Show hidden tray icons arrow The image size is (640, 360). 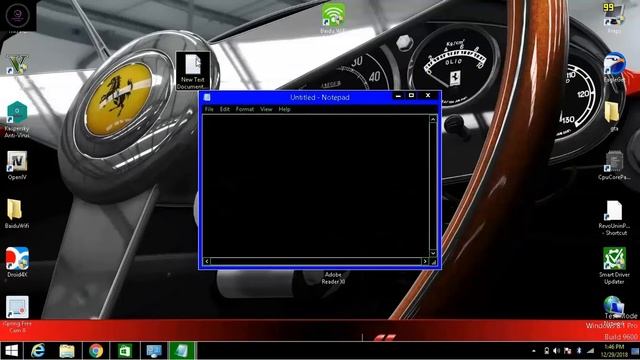(533, 351)
